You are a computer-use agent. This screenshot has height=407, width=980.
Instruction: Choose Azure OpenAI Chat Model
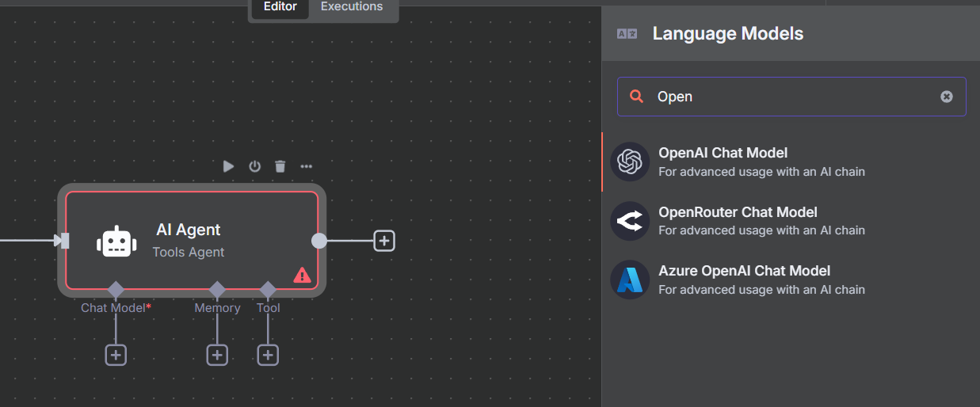(x=791, y=280)
